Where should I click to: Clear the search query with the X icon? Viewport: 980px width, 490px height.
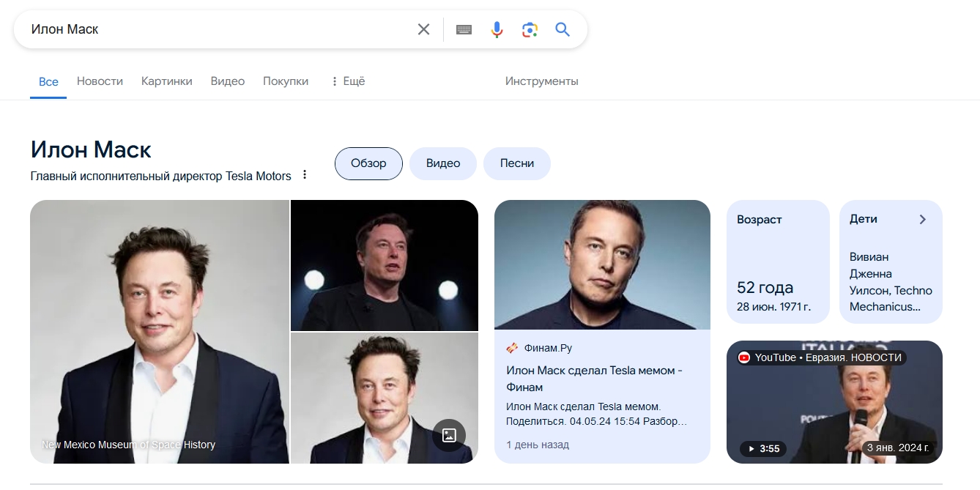(x=423, y=29)
